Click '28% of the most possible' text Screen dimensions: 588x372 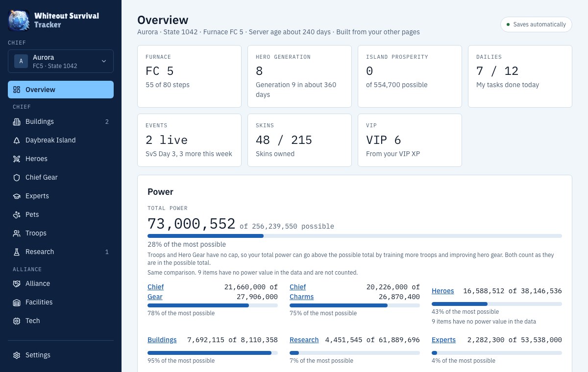pyautogui.click(x=187, y=244)
